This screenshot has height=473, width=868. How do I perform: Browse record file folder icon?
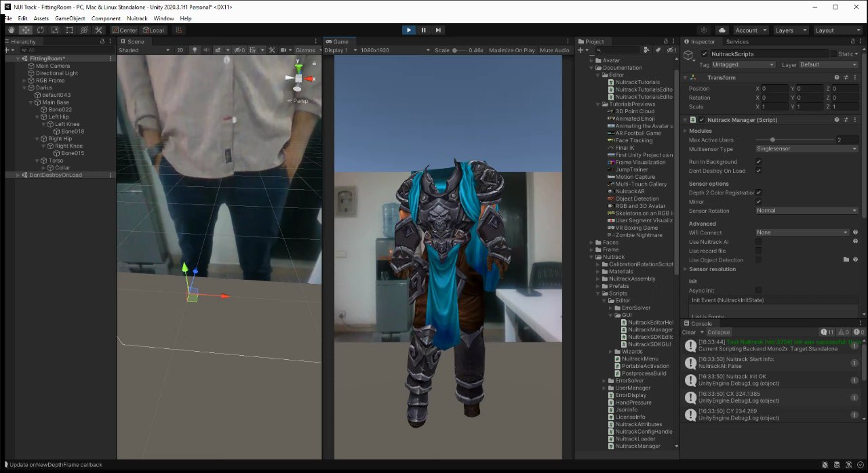[x=846, y=260]
